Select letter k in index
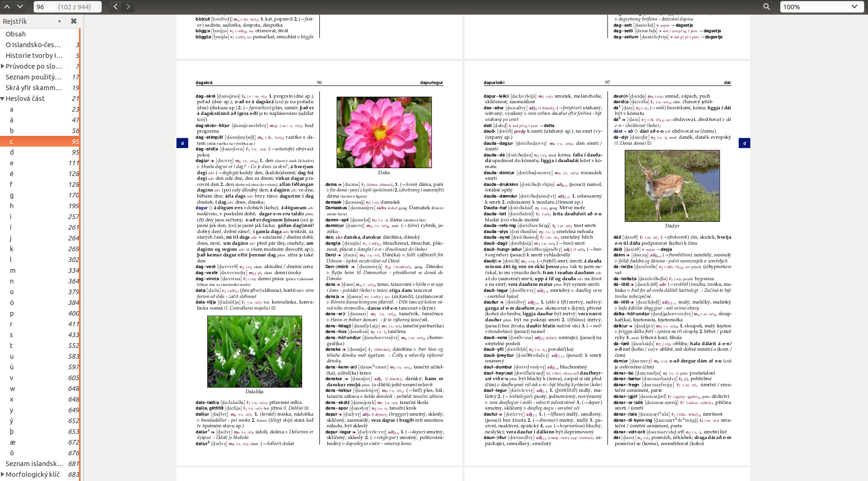This screenshot has height=481, width=868. pos(40,249)
